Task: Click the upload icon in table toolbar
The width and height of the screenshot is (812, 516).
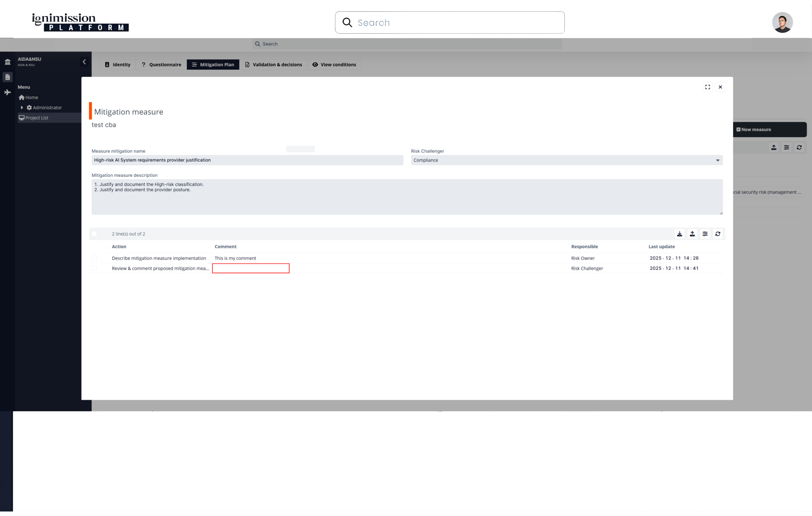Action: [692, 234]
